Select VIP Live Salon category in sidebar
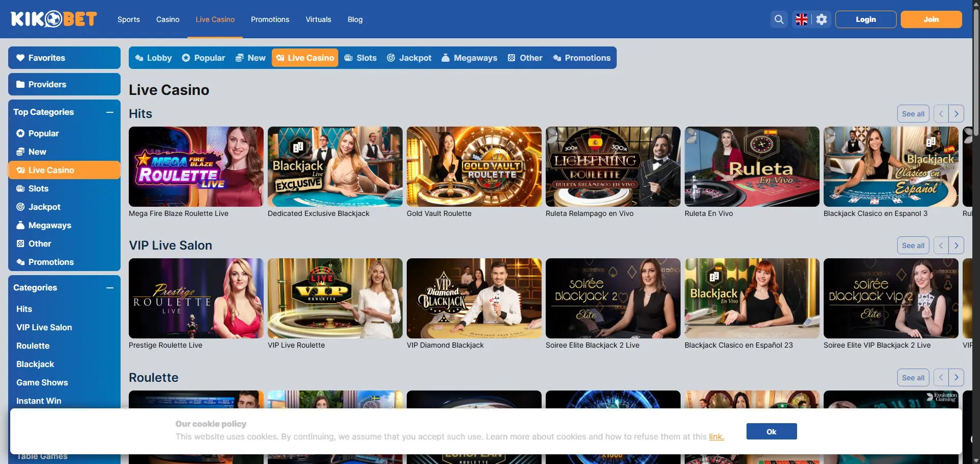 (44, 327)
